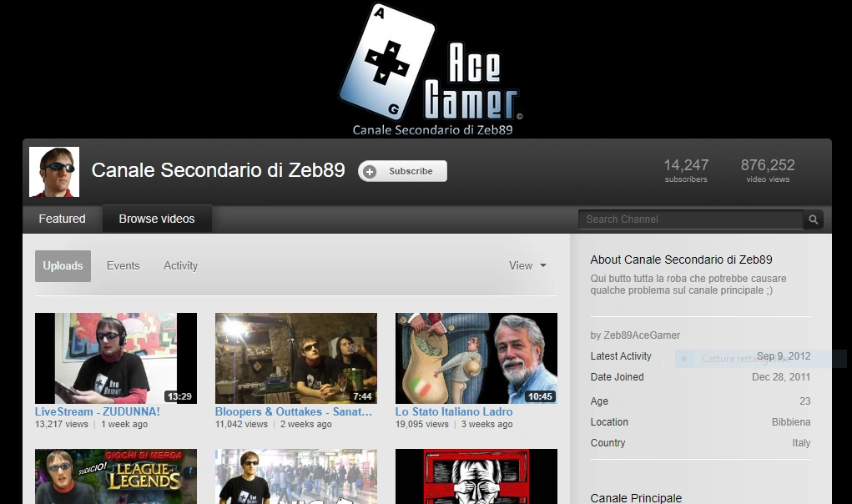This screenshot has height=504, width=852.
Task: Click the 13,217 views text
Action: tap(62, 424)
